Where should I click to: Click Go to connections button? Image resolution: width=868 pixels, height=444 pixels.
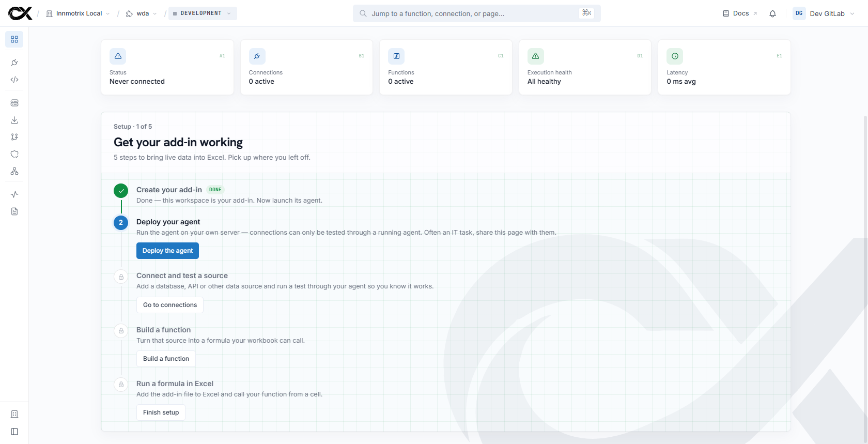[x=170, y=305]
